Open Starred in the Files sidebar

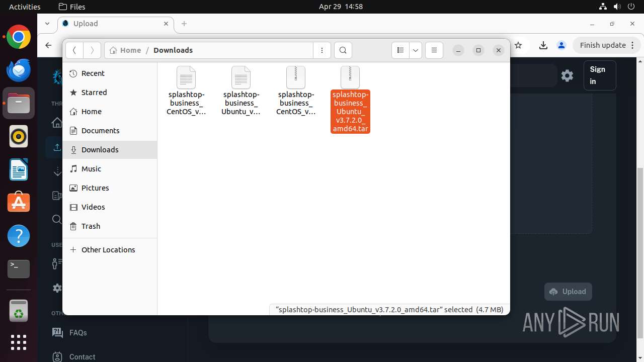tap(110, 93)
